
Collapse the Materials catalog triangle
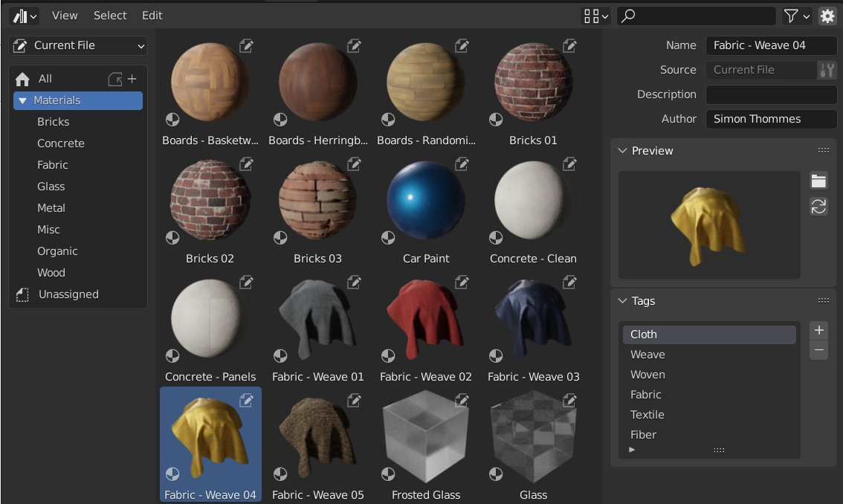coord(22,100)
